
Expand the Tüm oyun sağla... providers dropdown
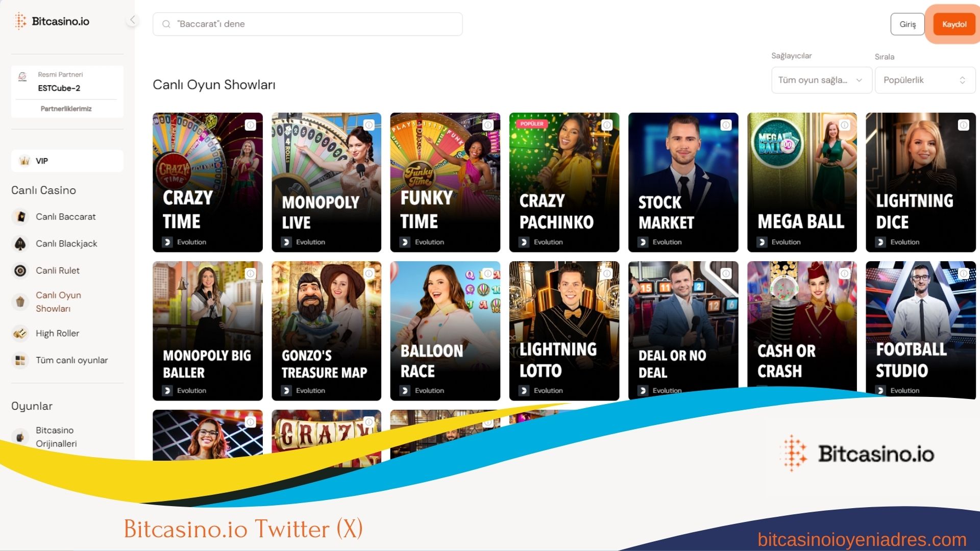click(818, 80)
